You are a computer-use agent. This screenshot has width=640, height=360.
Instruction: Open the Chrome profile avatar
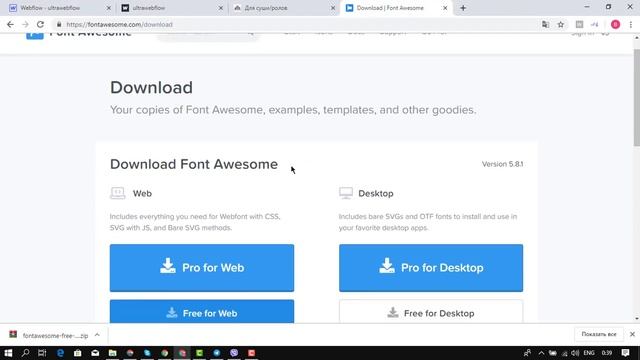616,24
